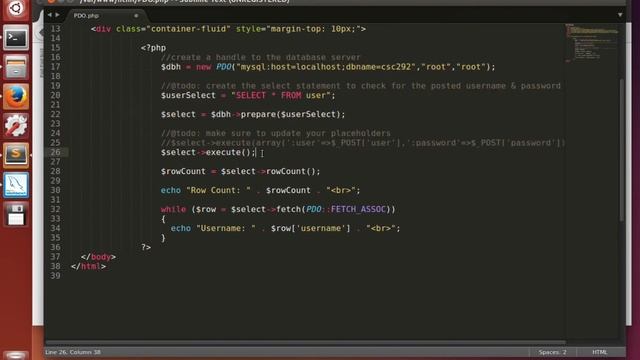The width and height of the screenshot is (640, 360).
Task: Click the '</body>' closing tag
Action: [x=98, y=257]
